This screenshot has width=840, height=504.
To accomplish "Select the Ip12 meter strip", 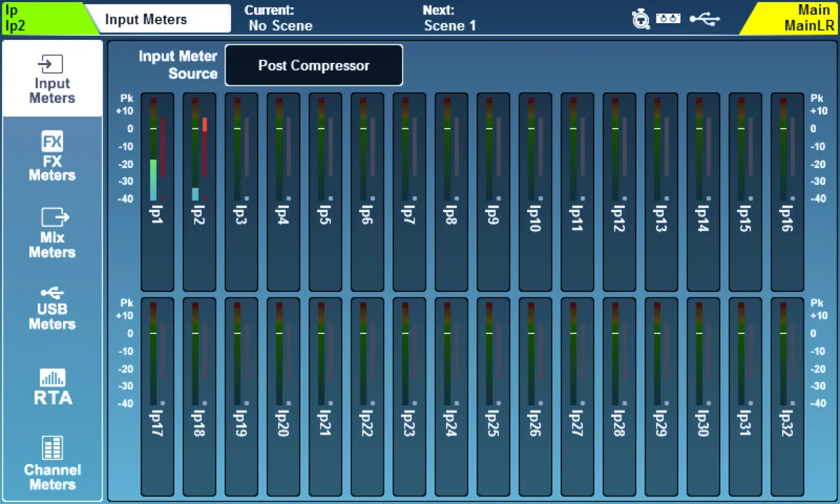I will click(x=619, y=192).
